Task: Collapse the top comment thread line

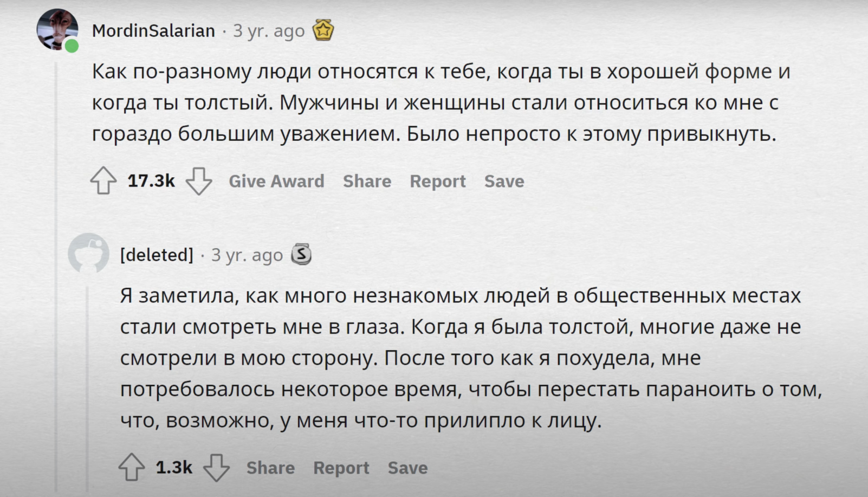Action: (56, 276)
